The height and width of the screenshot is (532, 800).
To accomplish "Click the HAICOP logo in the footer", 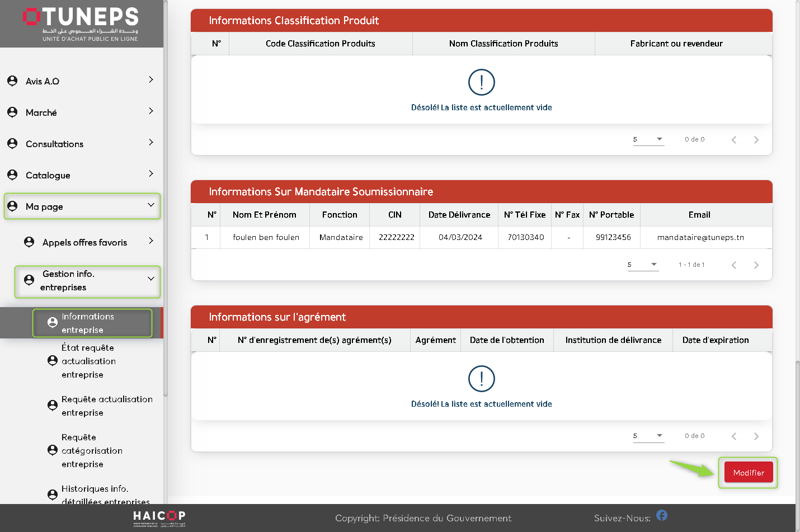I will 159,518.
